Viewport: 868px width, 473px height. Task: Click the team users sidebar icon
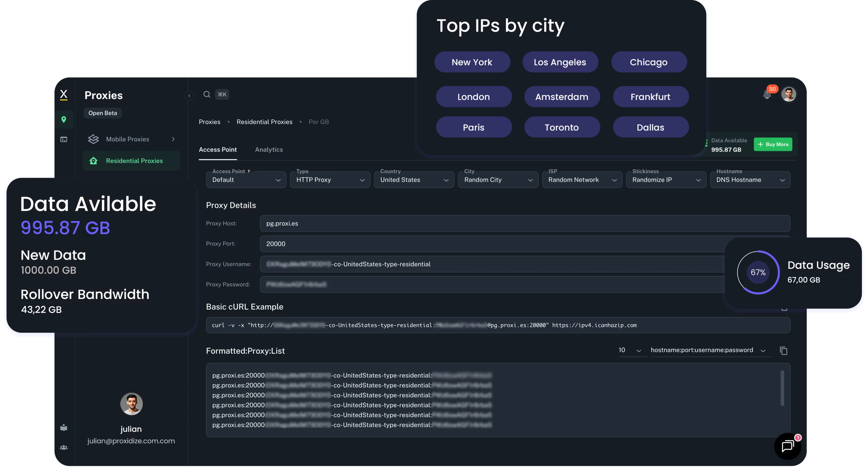[64, 448]
